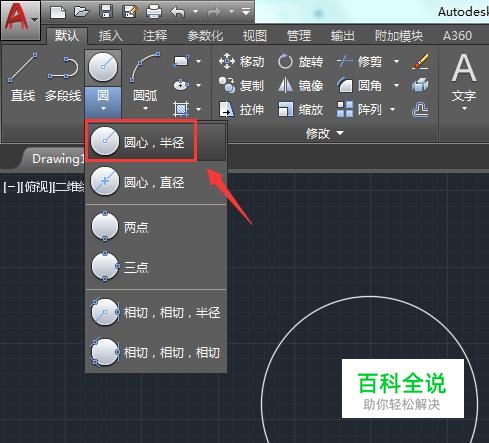Switch to the A360 ribbon tab

point(457,36)
